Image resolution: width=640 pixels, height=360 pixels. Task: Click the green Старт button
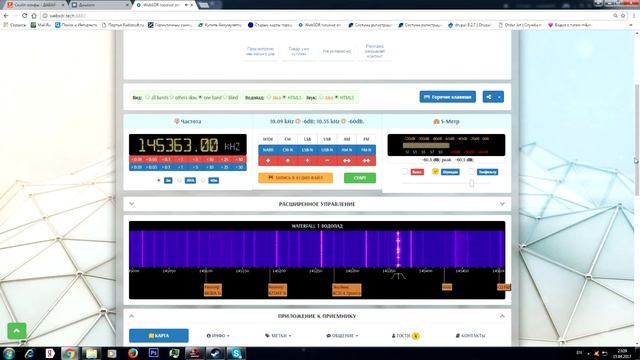click(360, 178)
